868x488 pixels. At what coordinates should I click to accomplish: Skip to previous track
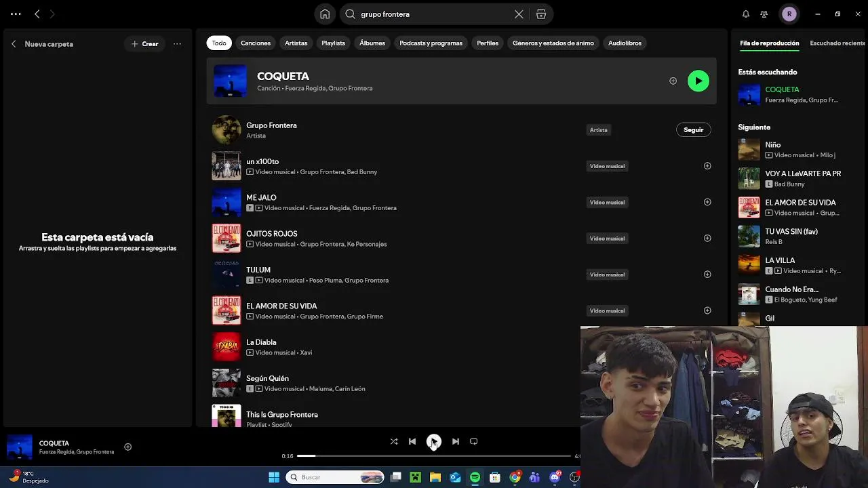(x=412, y=442)
